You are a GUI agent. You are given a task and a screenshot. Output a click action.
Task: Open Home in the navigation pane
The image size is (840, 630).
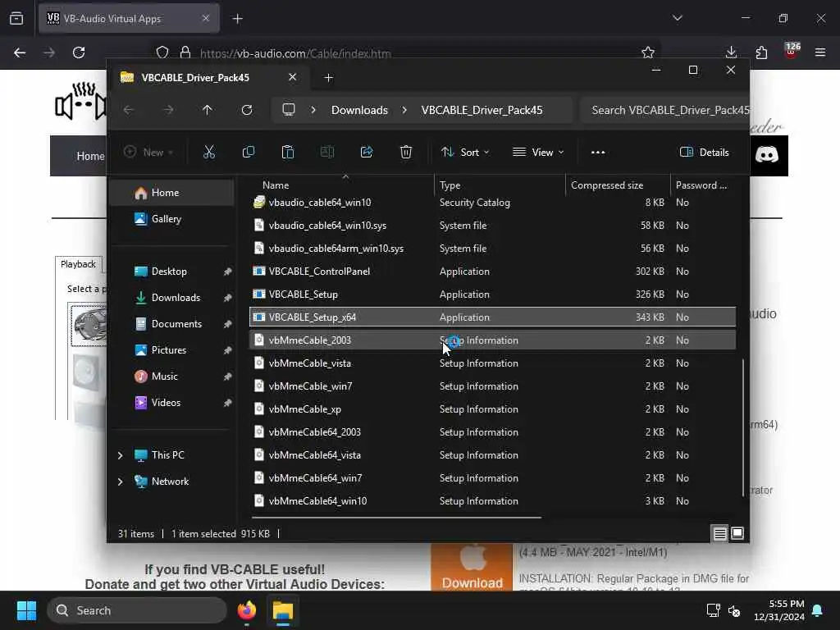tap(171, 192)
